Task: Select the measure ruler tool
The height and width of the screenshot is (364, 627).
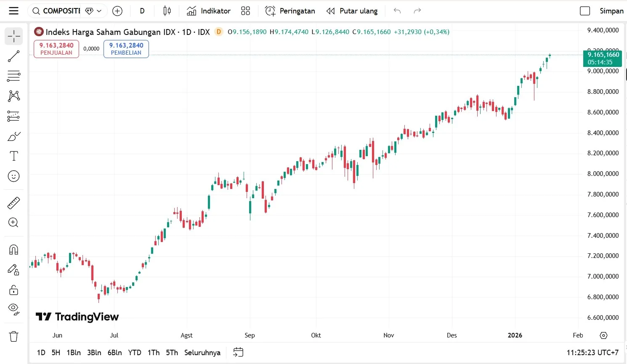Action: point(14,202)
